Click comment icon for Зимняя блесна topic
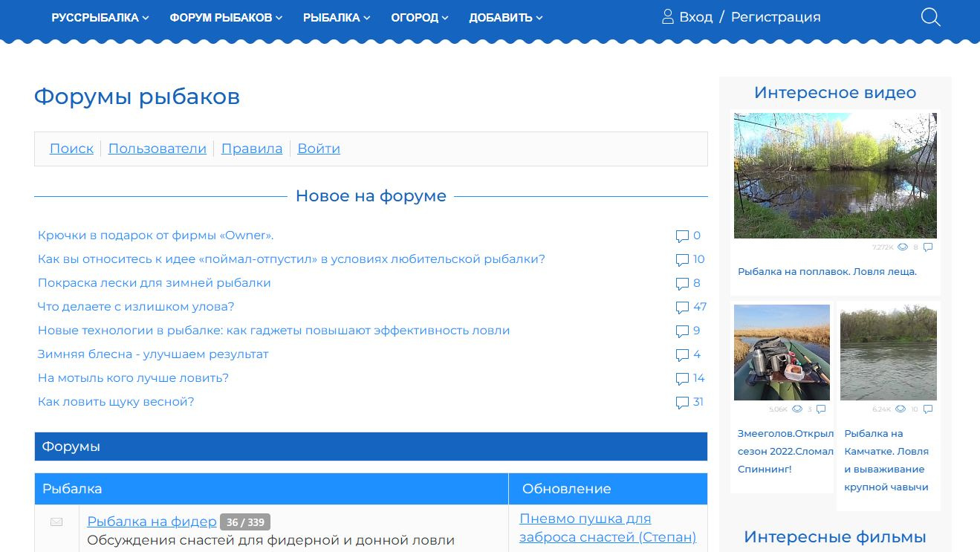The width and height of the screenshot is (980, 552). pyautogui.click(x=682, y=355)
